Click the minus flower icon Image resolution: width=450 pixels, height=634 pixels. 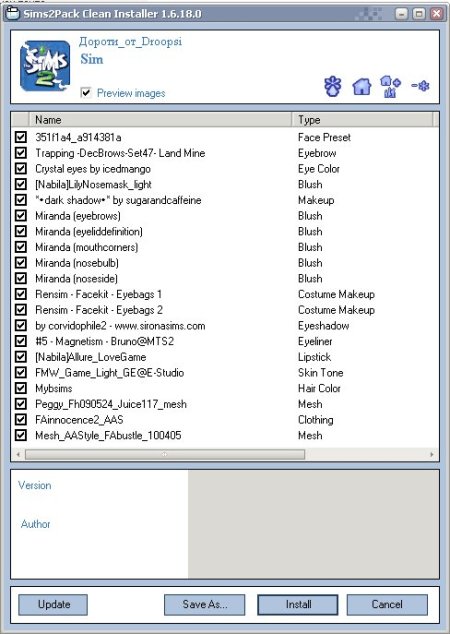[x=420, y=86]
